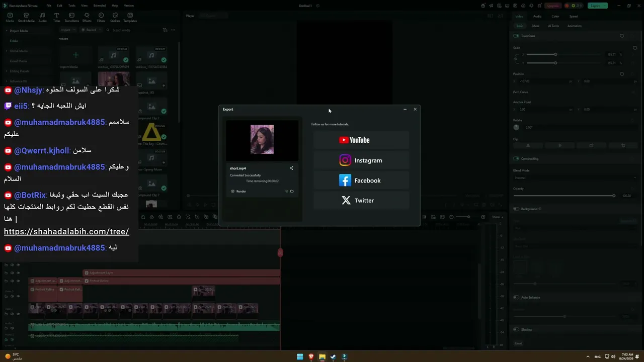Toggle the Auto Enhance switch
The width and height of the screenshot is (644, 362).
(516, 297)
